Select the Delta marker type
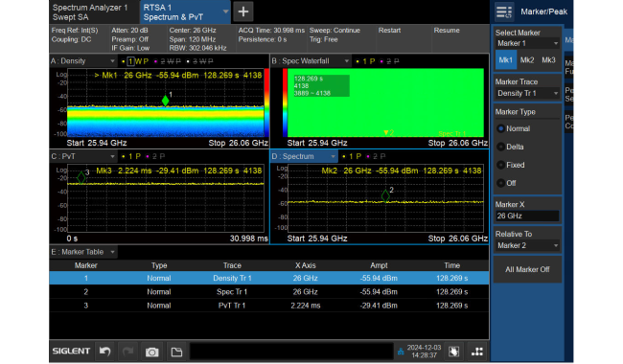The width and height of the screenshot is (623, 364). click(511, 147)
